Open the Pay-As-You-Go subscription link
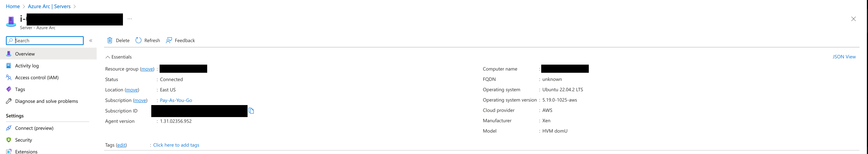The width and height of the screenshot is (868, 154). (176, 100)
